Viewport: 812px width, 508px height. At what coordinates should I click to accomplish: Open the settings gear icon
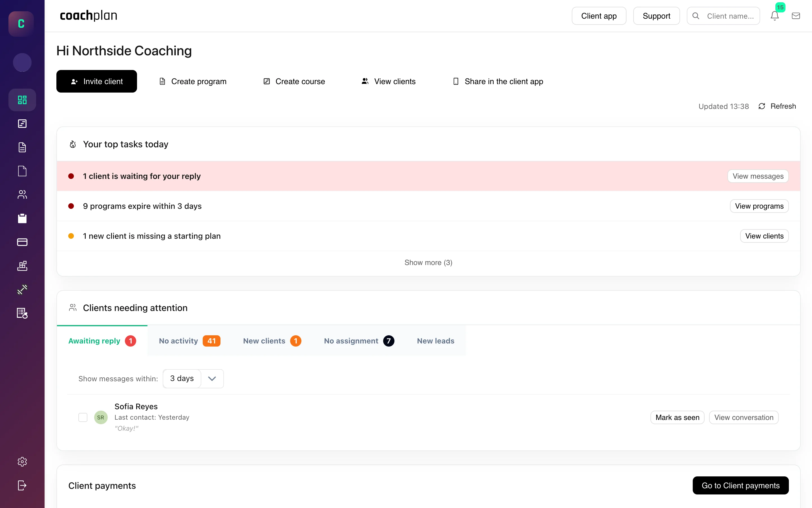(x=22, y=462)
